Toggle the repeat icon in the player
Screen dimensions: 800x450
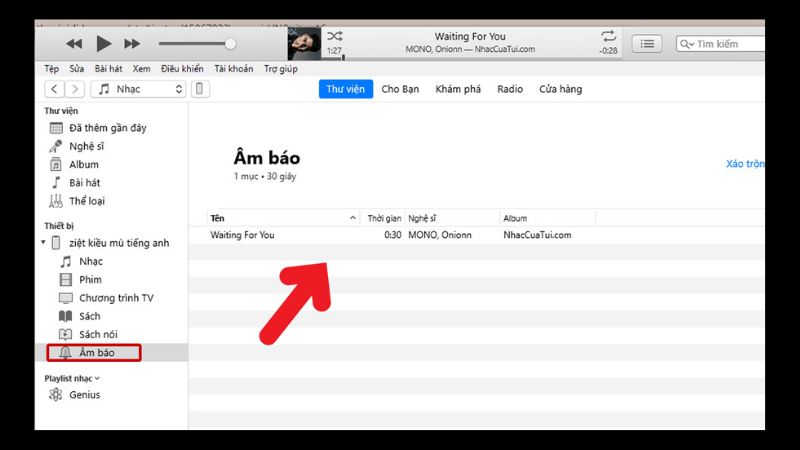(x=608, y=36)
